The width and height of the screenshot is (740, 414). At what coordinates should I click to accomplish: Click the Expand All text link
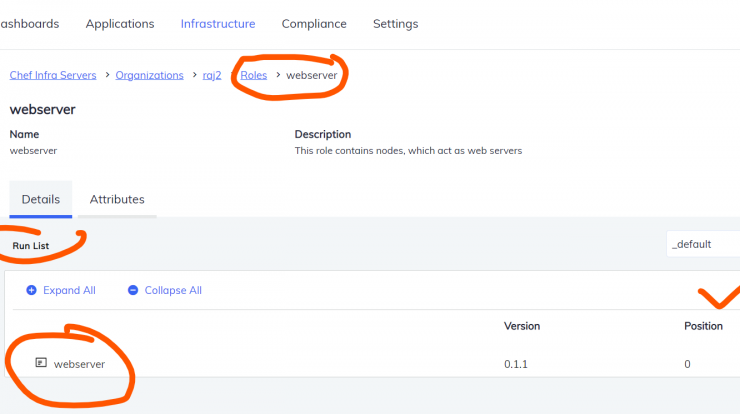coord(69,290)
